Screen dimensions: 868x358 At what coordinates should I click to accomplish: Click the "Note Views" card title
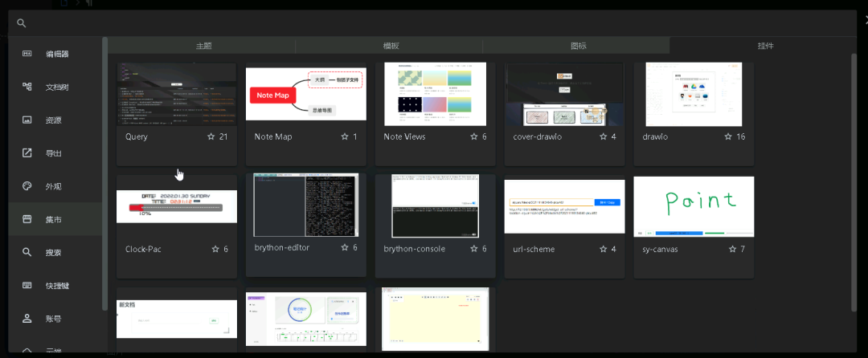coord(404,136)
